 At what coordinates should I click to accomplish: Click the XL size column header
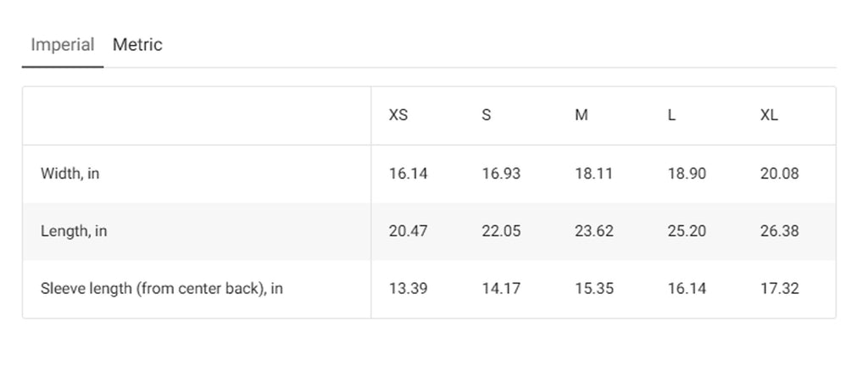click(x=769, y=115)
